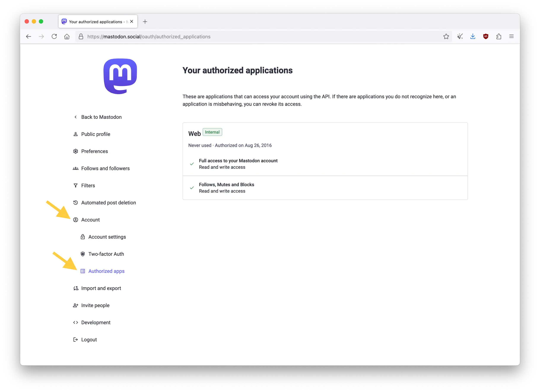
Task: Open site information via the padlock
Action: tap(81, 37)
